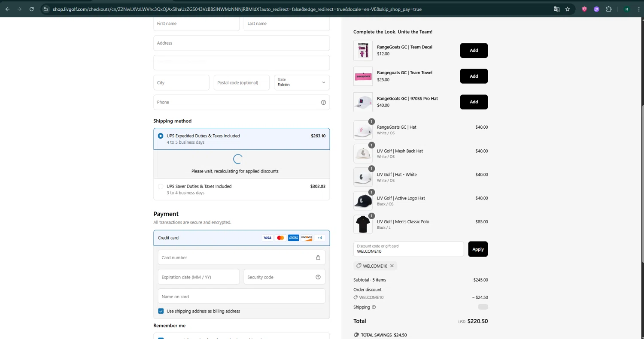Viewport: 644px width, 339px height.
Task: Focus the Discount code or gift card field
Action: (x=409, y=249)
